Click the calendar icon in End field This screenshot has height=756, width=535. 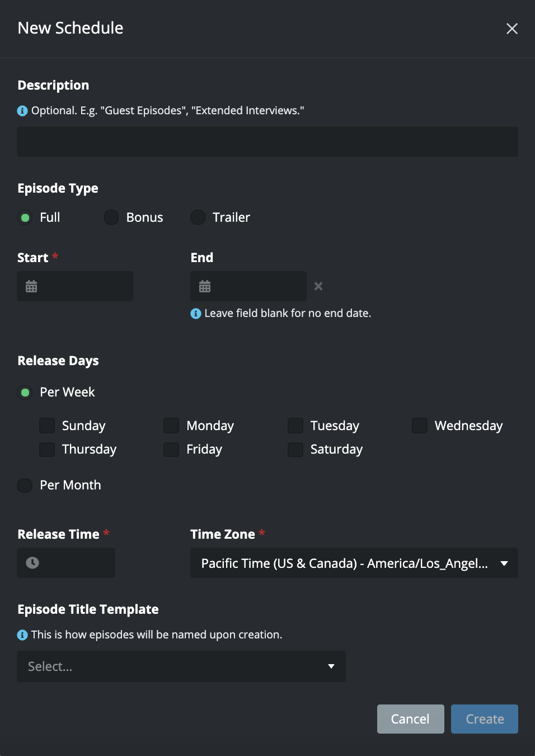click(205, 286)
